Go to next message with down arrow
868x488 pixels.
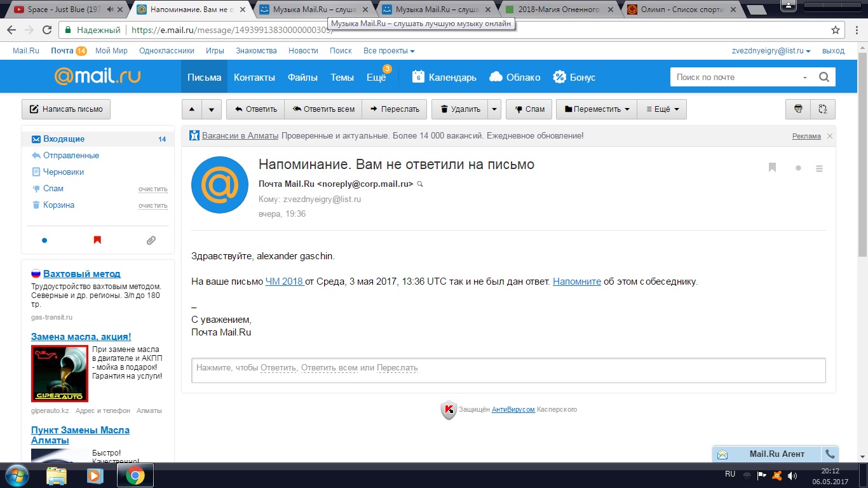click(212, 109)
